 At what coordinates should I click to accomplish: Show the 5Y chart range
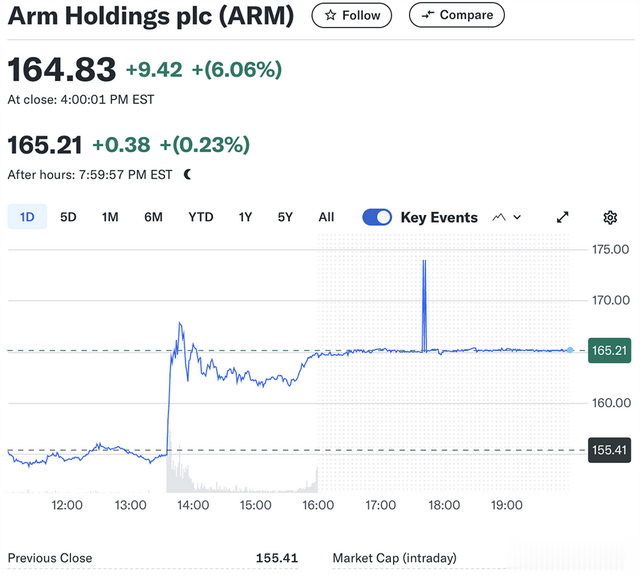[x=285, y=217]
